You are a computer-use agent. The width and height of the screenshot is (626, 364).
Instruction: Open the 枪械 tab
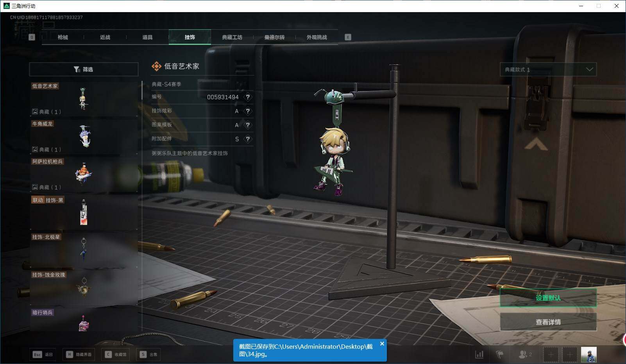63,37
